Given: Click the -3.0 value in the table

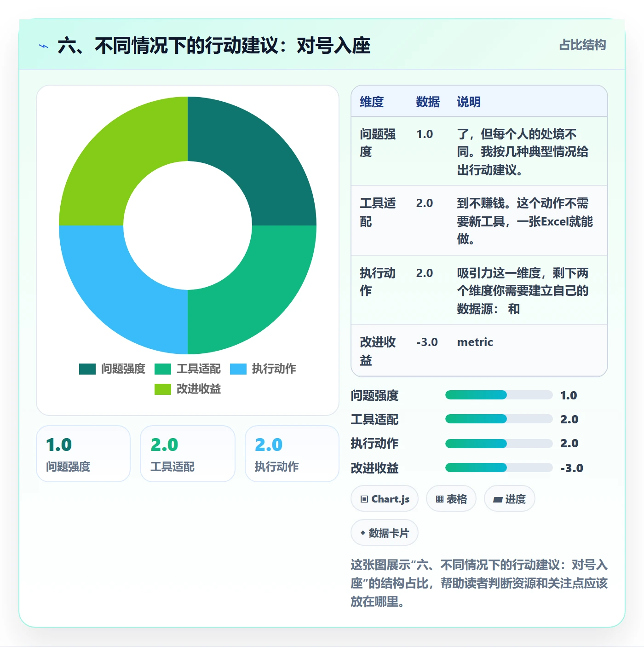Looking at the screenshot, I should [x=427, y=342].
